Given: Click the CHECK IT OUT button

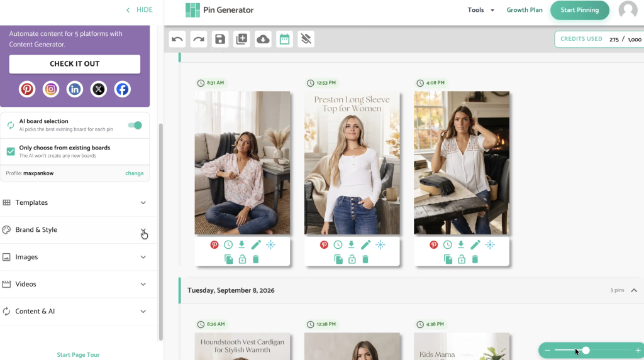Looking at the screenshot, I should coord(75,64).
